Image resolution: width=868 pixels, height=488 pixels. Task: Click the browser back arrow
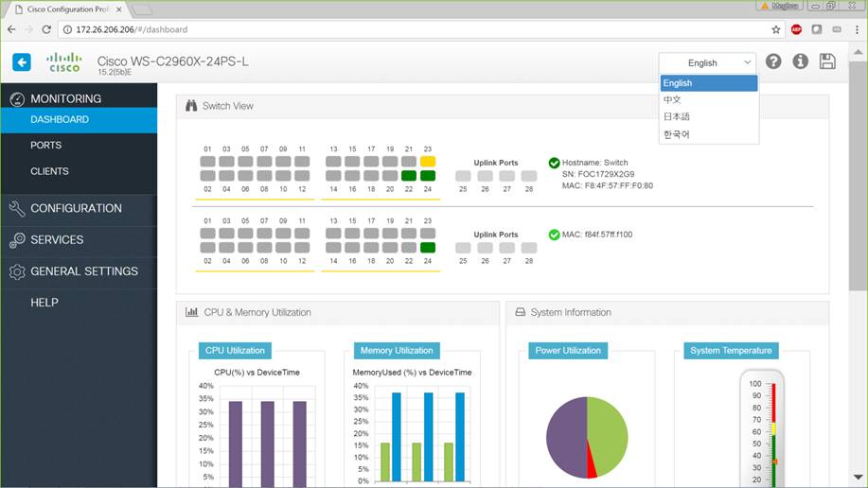click(x=11, y=30)
